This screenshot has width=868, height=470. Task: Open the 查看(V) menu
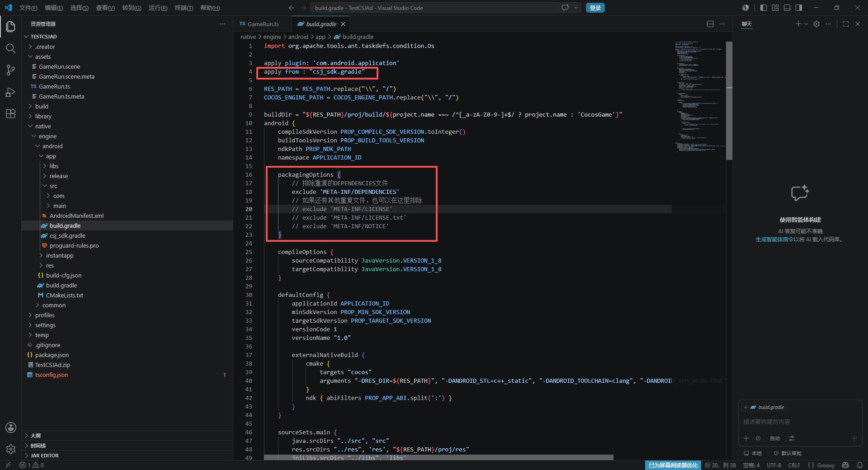pos(105,8)
